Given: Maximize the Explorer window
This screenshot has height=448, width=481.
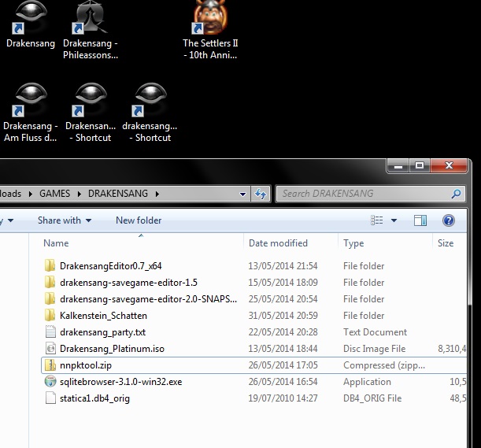Looking at the screenshot, I should pos(420,166).
